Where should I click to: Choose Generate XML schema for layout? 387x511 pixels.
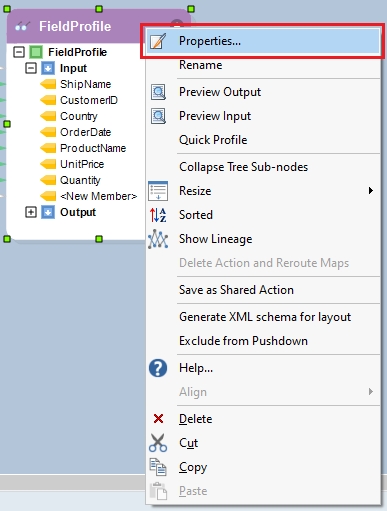point(265,317)
